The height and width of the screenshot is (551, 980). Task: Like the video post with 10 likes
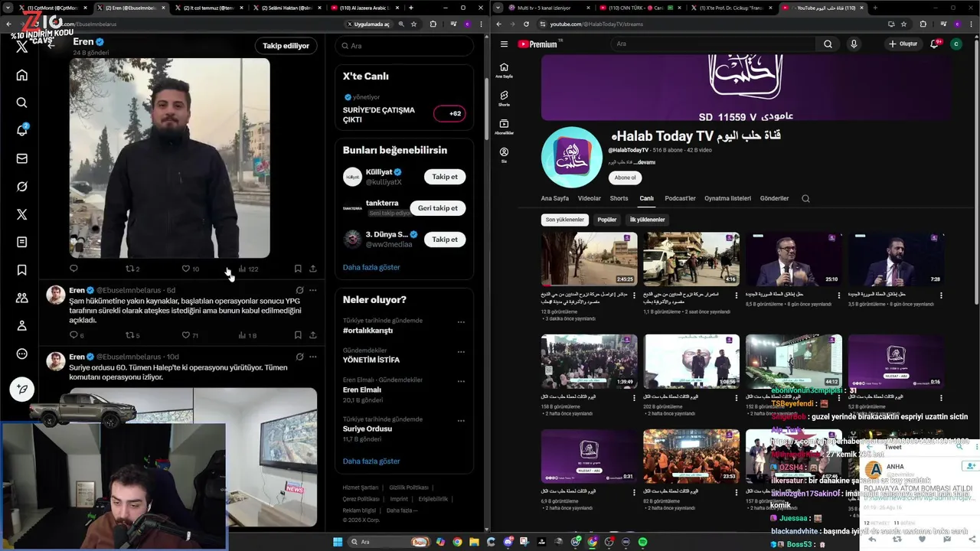pos(190,269)
